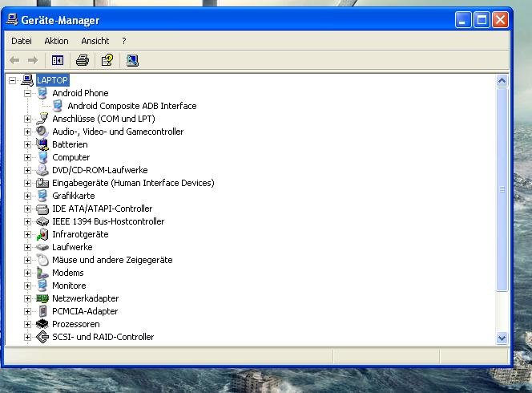The height and width of the screenshot is (393, 532).
Task: Click the LAPTOP computer root icon
Action: 27,80
